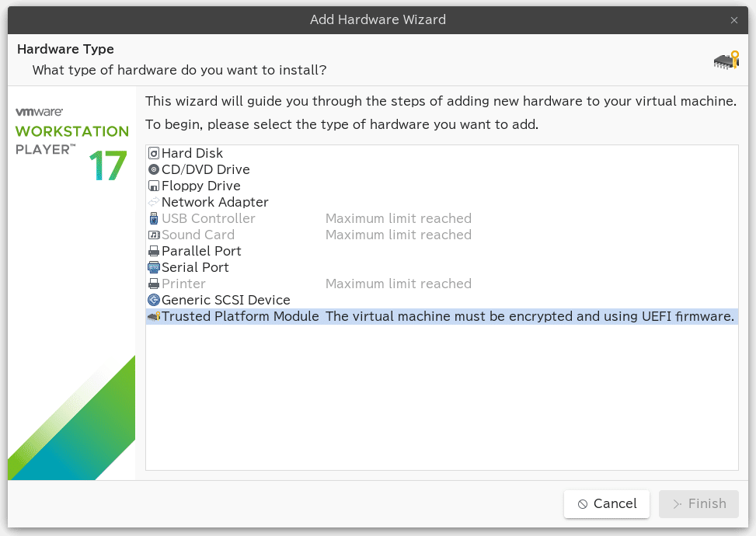
Task: Click the grayed-out Sound Card icon
Action: click(155, 235)
